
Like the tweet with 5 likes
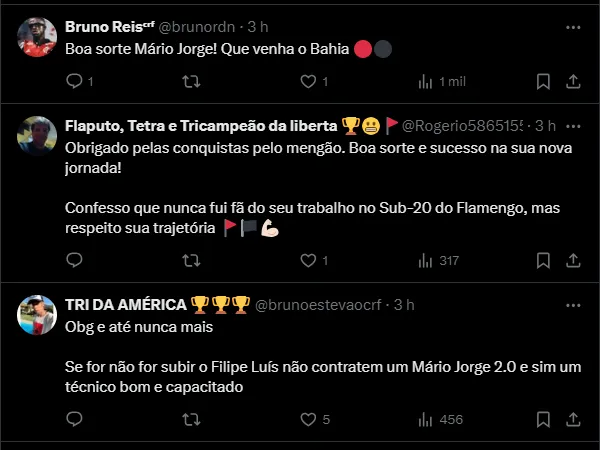click(x=306, y=419)
